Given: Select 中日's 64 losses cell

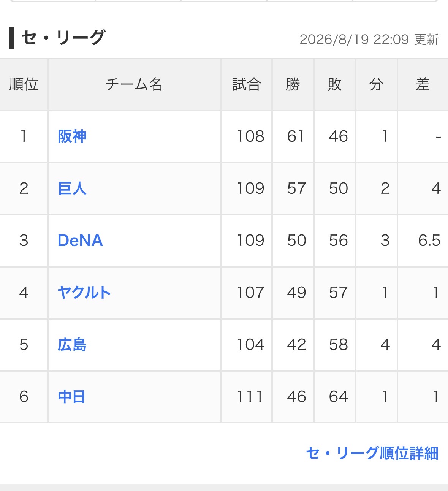Looking at the screenshot, I should coord(335,397).
